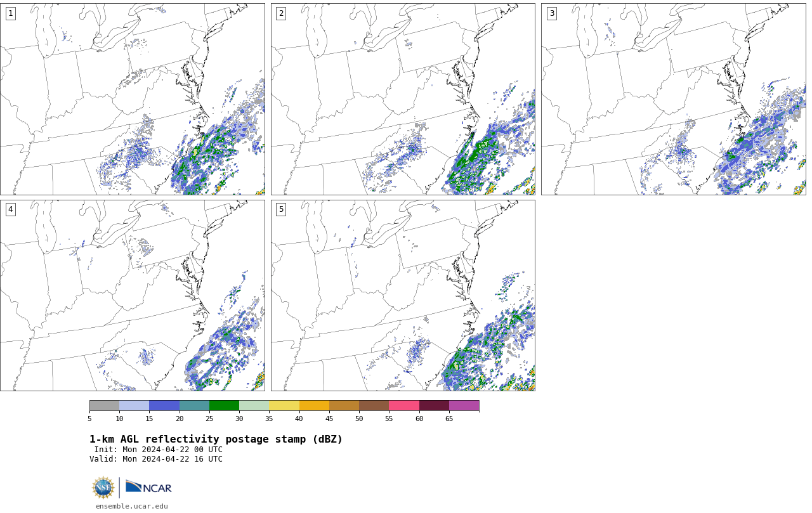Click the 1-km AGL reflectivity title
This screenshot has height=513, width=812.
click(x=216, y=439)
